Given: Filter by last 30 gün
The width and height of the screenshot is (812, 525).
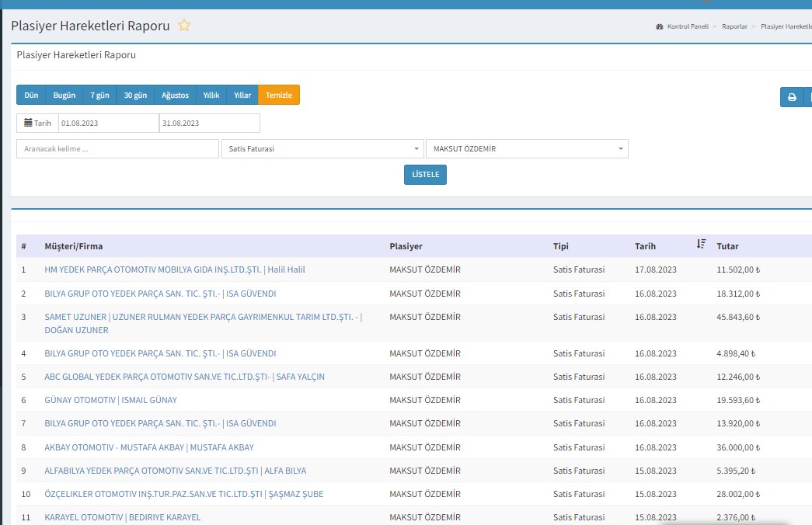Looking at the screenshot, I should (135, 95).
